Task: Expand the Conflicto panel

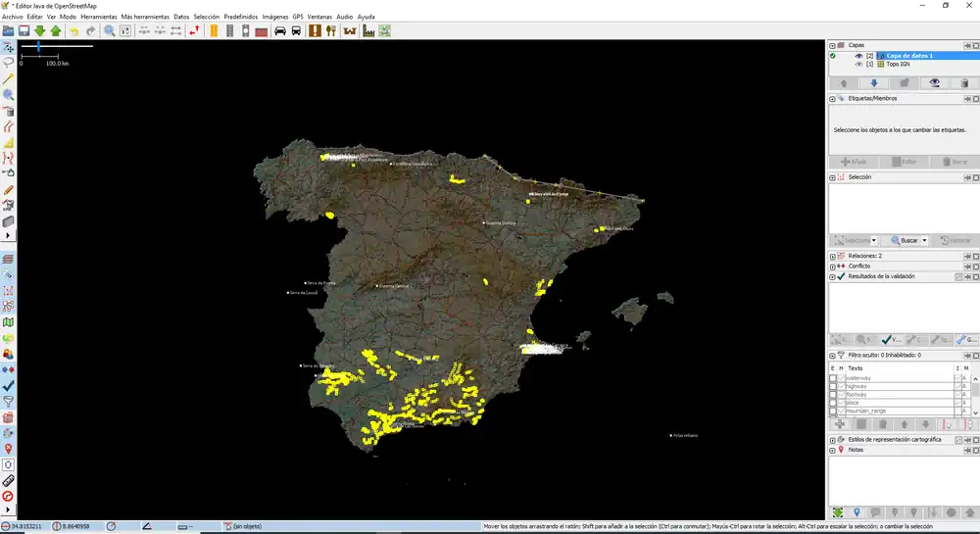Action: tap(833, 266)
